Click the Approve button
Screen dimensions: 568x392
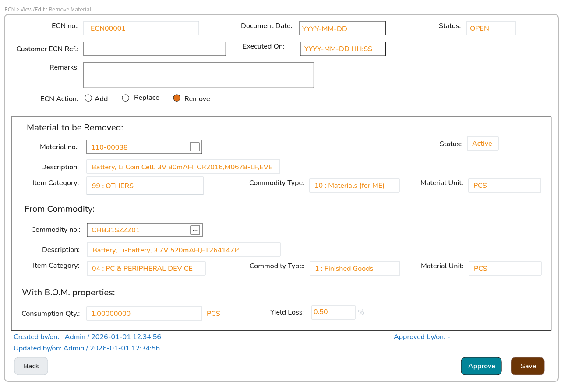[481, 366]
